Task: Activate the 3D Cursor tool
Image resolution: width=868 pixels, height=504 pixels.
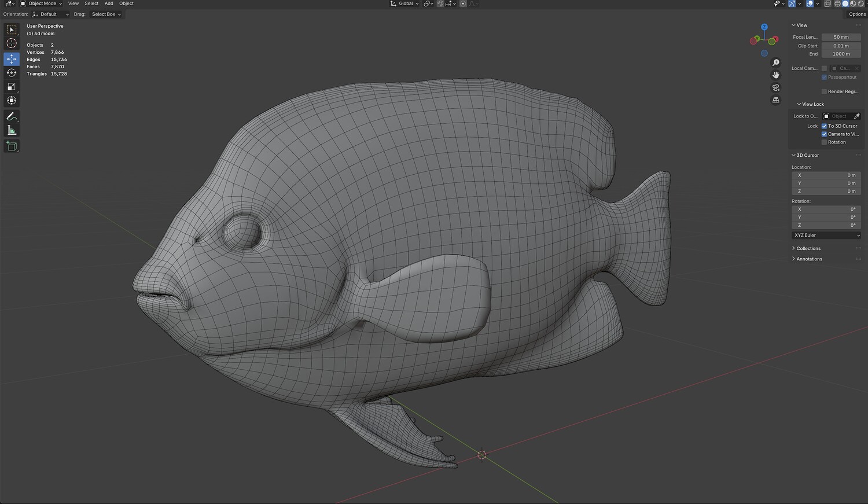Action: coord(12,43)
